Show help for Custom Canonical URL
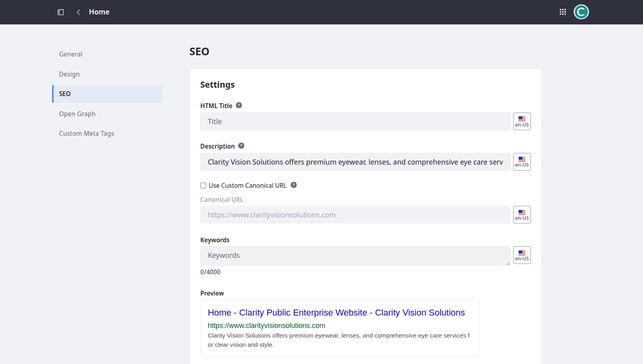 293,185
